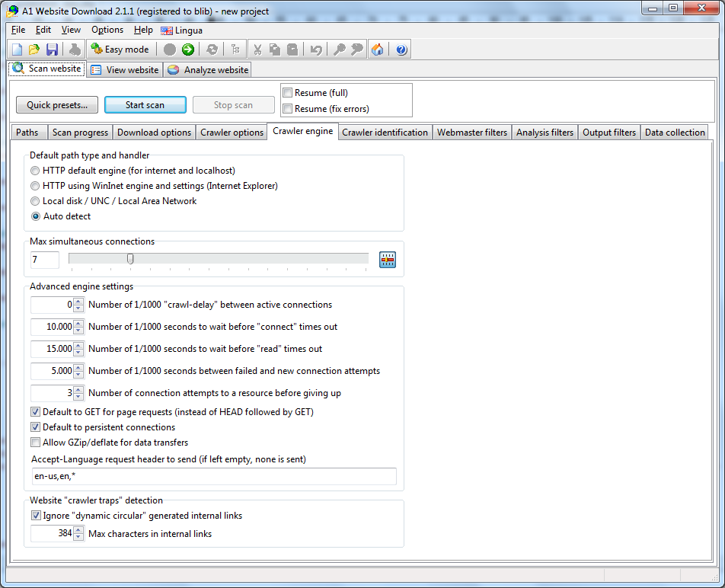This screenshot has width=725, height=588.
Task: Switch to the Webmaster filters tab
Action: [471, 133]
